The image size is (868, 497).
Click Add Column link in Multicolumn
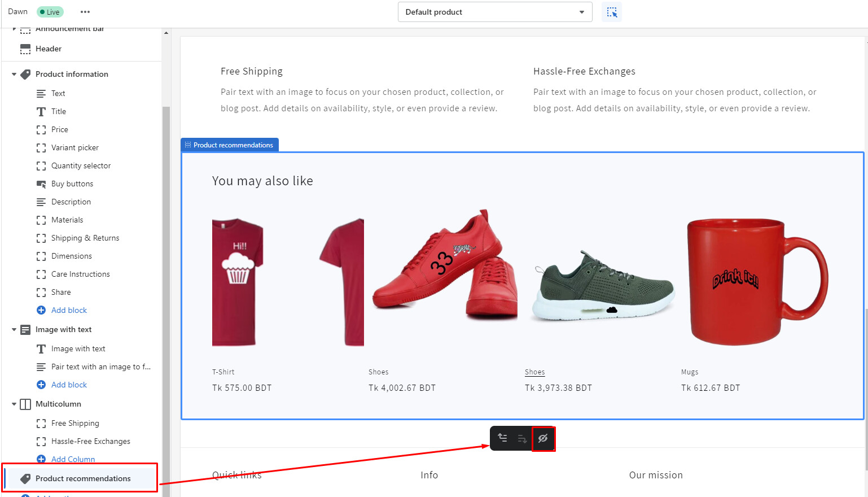click(73, 459)
